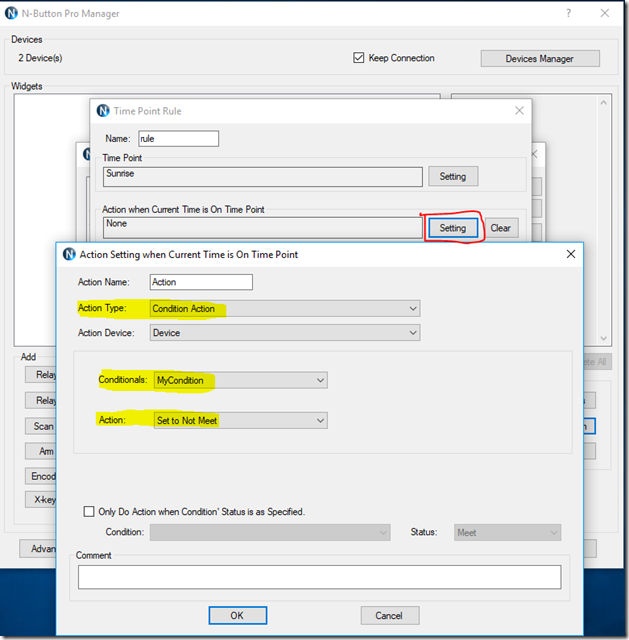Open the disabled Condition dropdown
This screenshot has height=640, width=629.
[270, 532]
